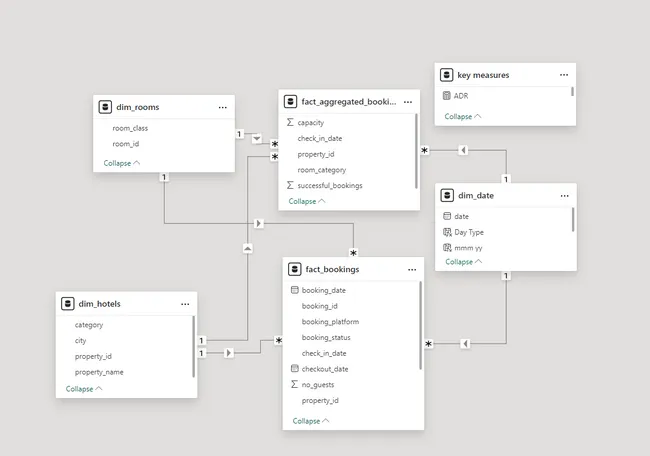Image resolution: width=650 pixels, height=456 pixels.
Task: Click the sigma icon beside capacity
Action: [x=290, y=122]
